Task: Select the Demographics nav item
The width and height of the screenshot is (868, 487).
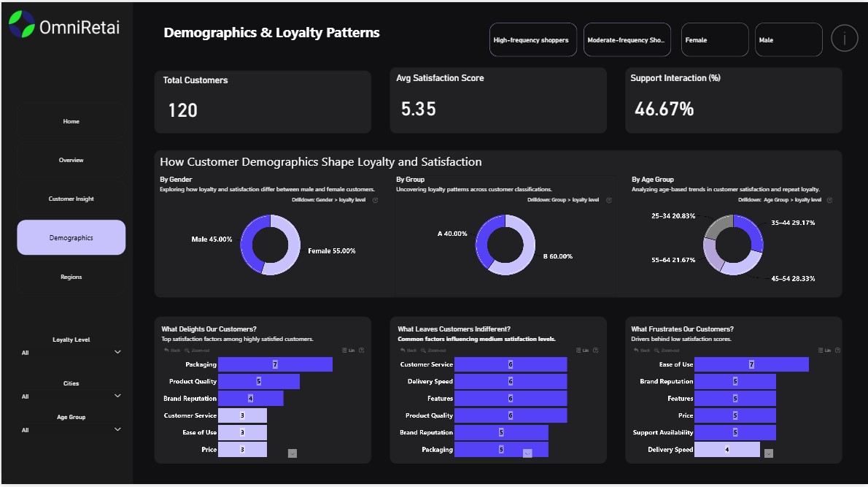Action: coord(71,238)
